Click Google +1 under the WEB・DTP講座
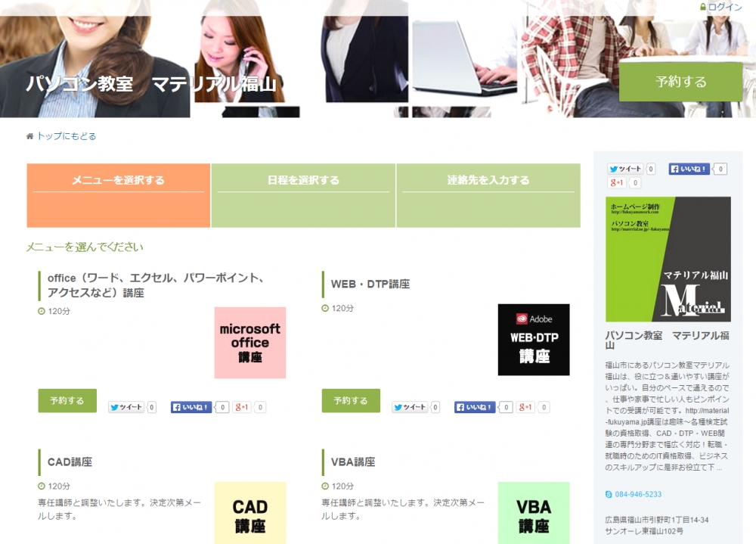 pyautogui.click(x=525, y=407)
